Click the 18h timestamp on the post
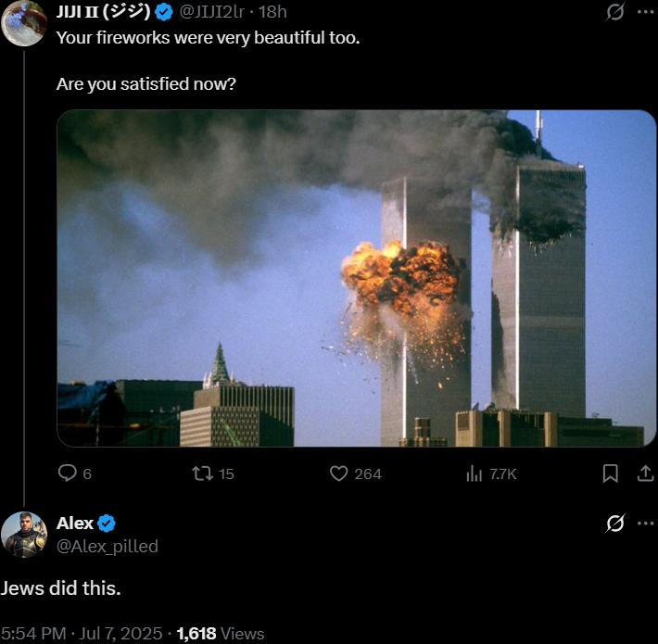Screen dimensions: 658x644 [272, 12]
